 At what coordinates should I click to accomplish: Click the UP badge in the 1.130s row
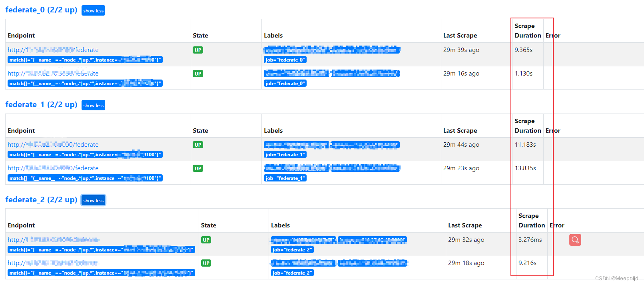198,74
